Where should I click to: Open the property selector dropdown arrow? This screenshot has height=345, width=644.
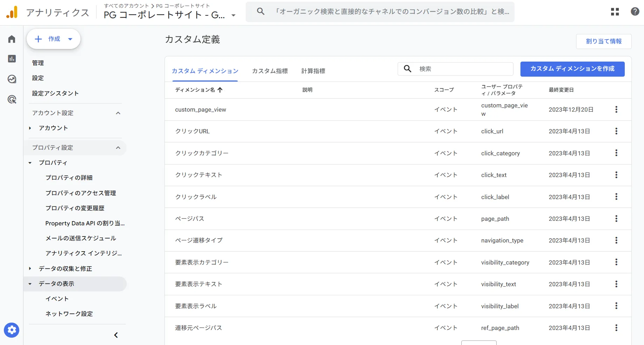pyautogui.click(x=233, y=15)
